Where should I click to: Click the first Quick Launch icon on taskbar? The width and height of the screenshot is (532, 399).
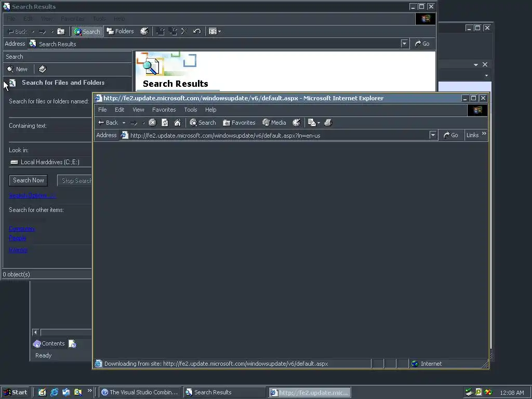click(x=42, y=392)
